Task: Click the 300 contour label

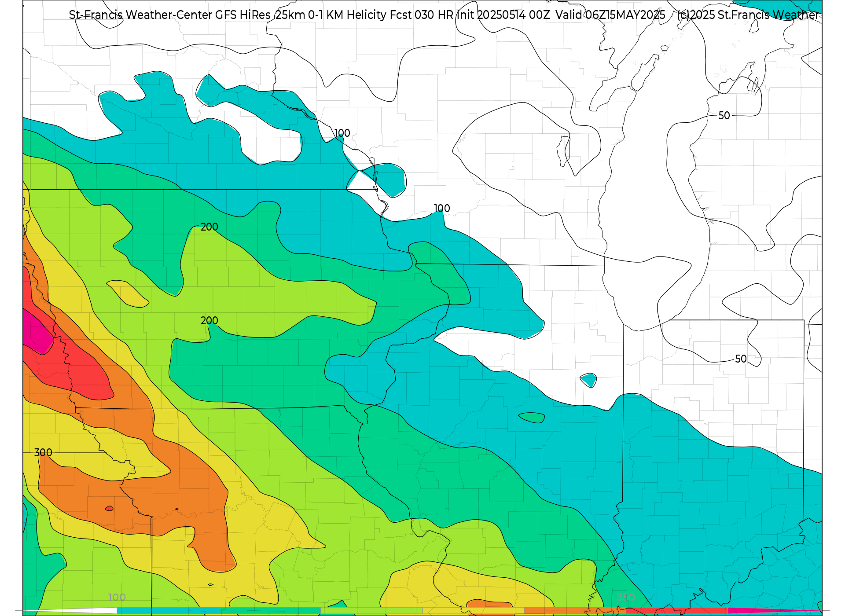Action: coord(43,452)
